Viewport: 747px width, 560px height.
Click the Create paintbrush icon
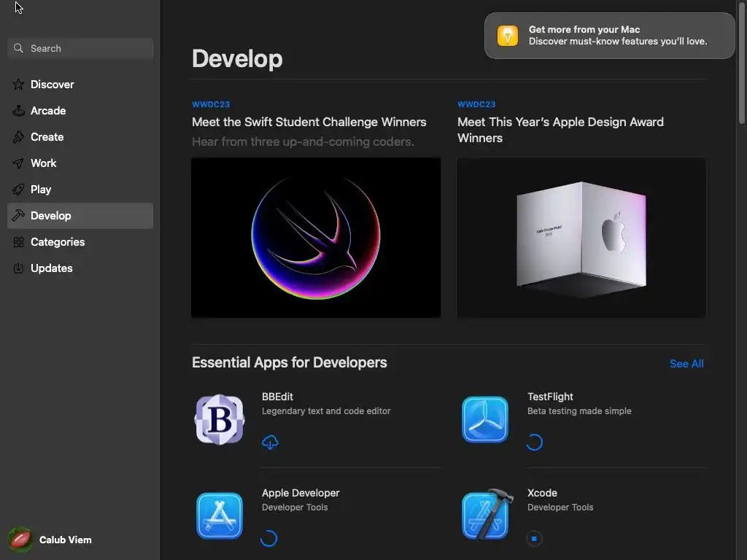18,137
